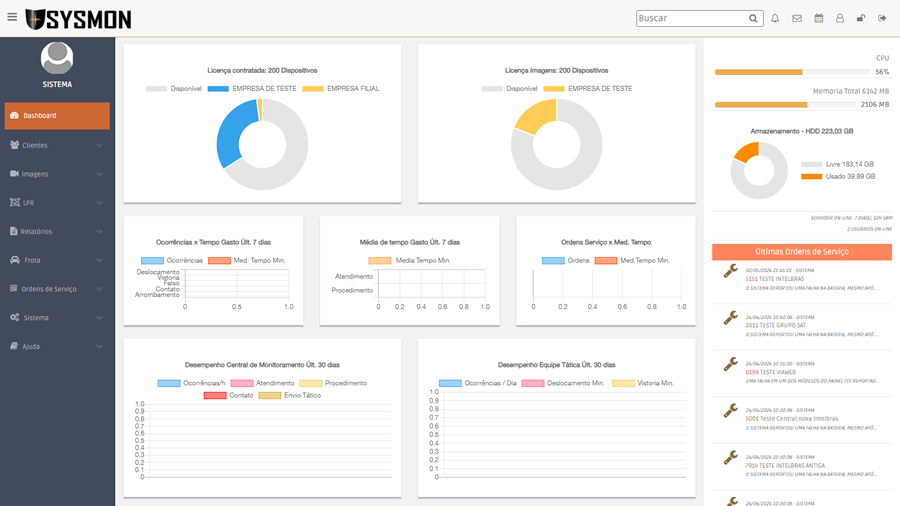Image resolution: width=900 pixels, height=506 pixels.
Task: Open the notifications bell
Action: pyautogui.click(x=775, y=18)
